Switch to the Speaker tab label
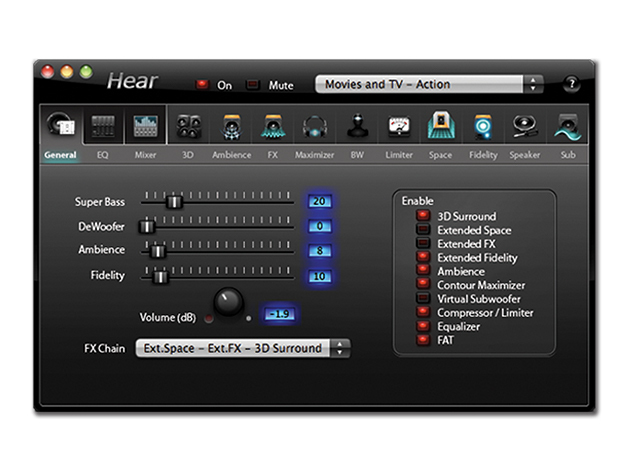Image resolution: width=630 pixels, height=473 pixels. click(x=525, y=155)
